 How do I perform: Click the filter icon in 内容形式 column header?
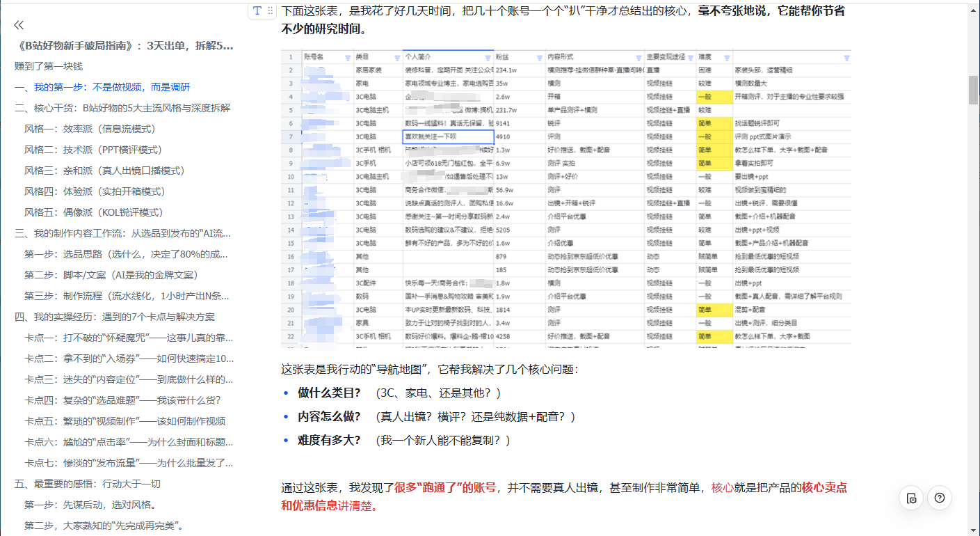(x=638, y=57)
